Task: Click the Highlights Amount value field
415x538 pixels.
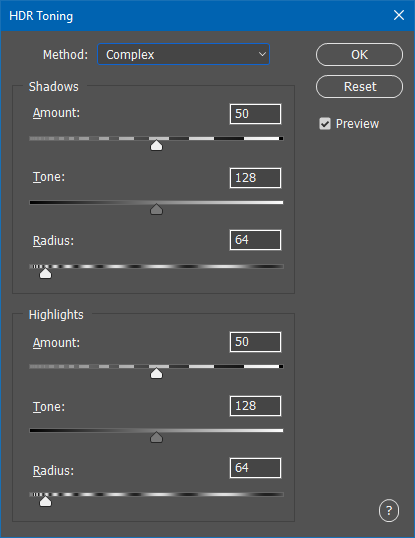Action: click(x=255, y=342)
